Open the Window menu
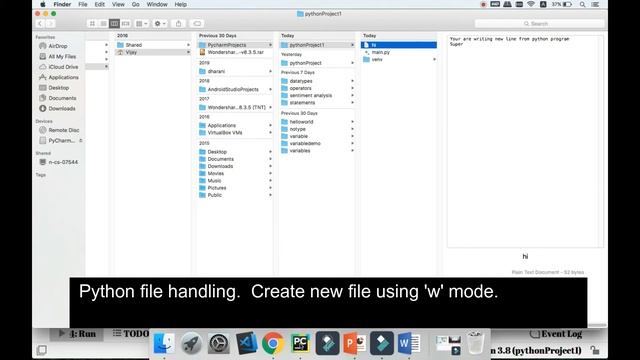The height and width of the screenshot is (360, 640). click(x=157, y=4)
